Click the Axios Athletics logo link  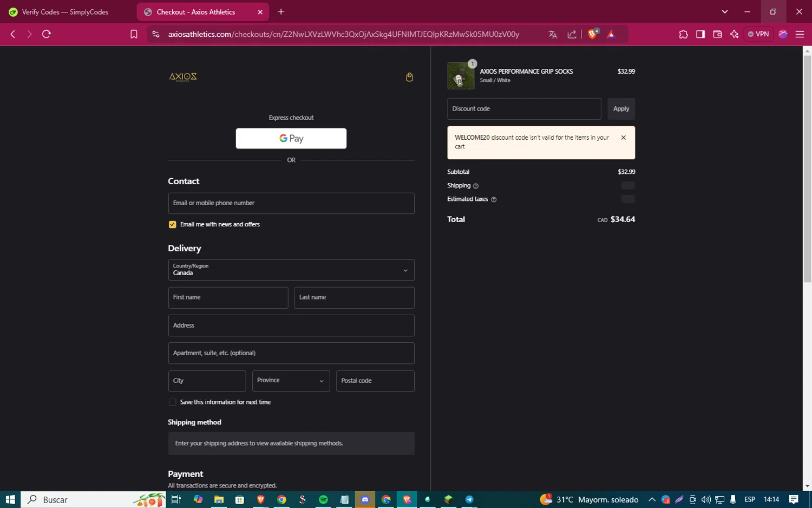click(x=183, y=77)
